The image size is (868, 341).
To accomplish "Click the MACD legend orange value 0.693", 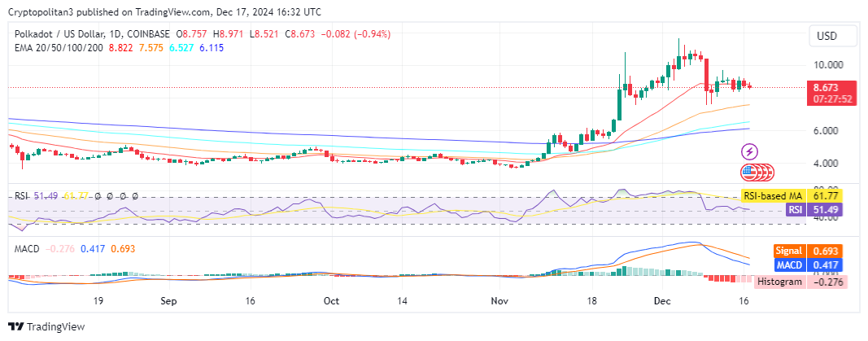I will (x=123, y=249).
